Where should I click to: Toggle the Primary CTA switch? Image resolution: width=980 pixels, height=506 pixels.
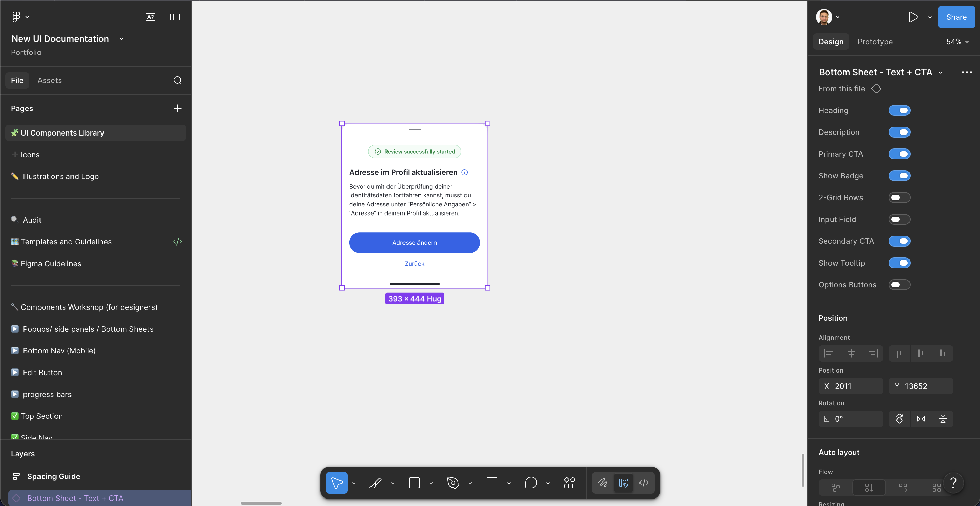899,154
